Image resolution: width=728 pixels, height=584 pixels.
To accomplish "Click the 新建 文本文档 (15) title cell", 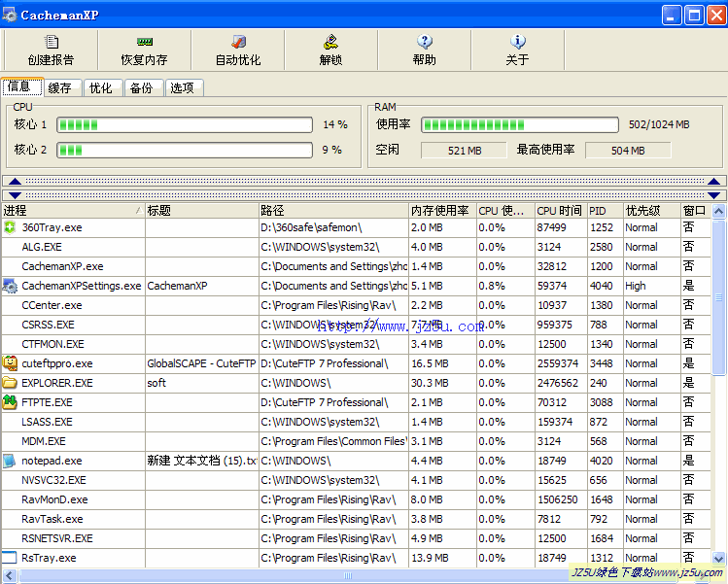I will coord(202,461).
